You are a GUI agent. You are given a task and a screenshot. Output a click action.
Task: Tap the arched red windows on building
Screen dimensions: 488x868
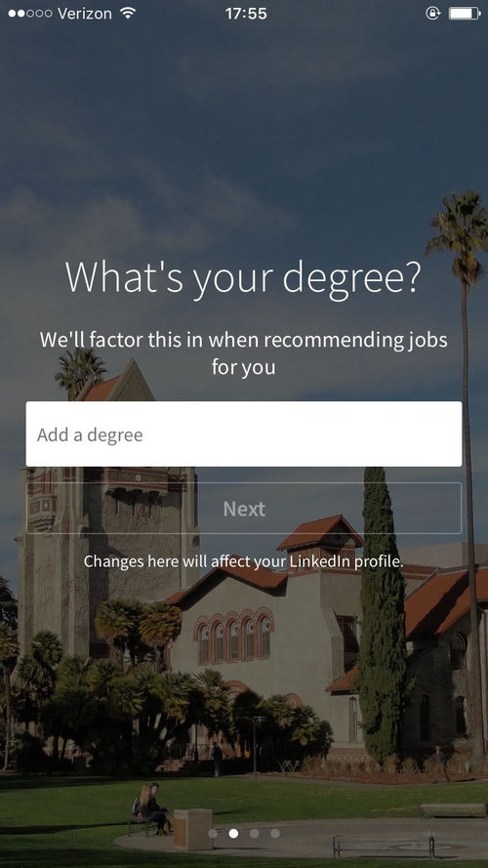pos(233,636)
